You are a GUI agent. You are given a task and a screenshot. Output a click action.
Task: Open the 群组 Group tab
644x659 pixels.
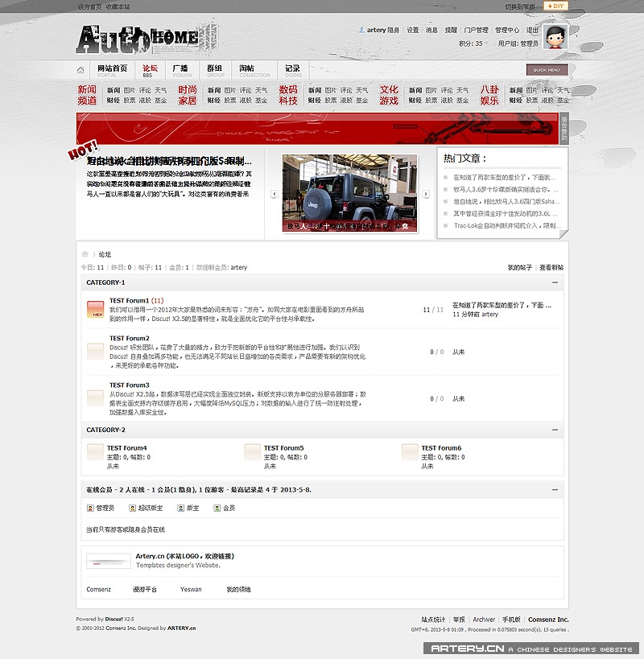pyautogui.click(x=215, y=70)
